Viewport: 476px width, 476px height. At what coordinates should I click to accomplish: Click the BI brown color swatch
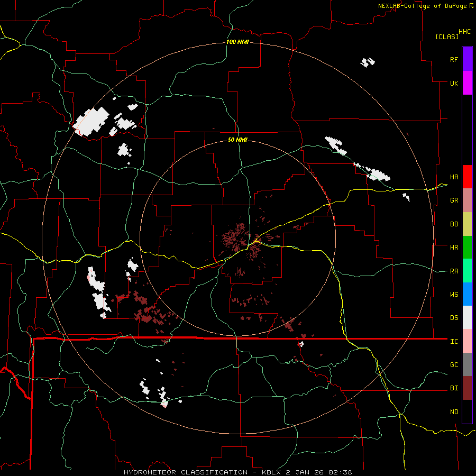click(x=467, y=388)
